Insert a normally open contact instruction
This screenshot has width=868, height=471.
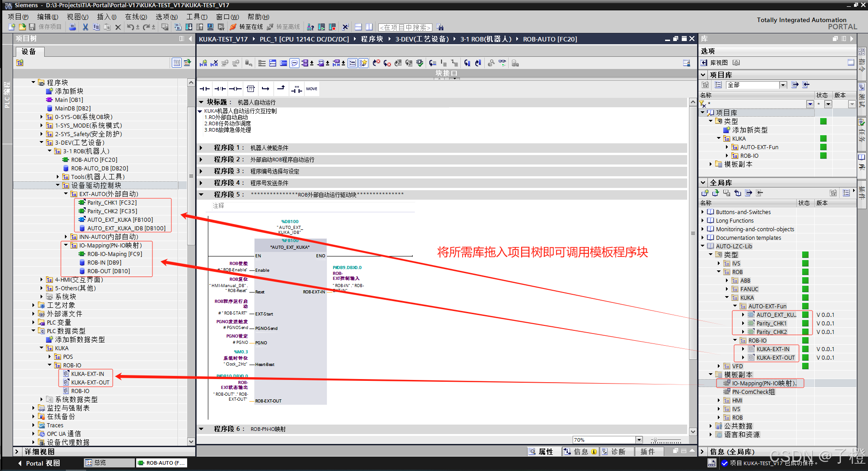point(205,89)
